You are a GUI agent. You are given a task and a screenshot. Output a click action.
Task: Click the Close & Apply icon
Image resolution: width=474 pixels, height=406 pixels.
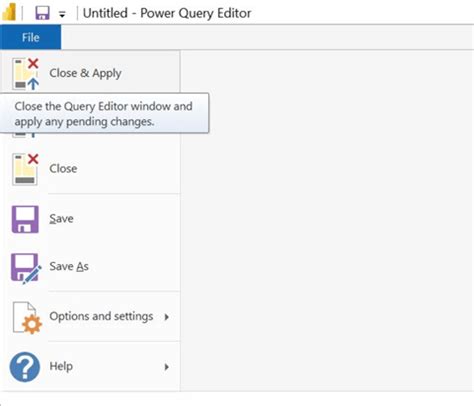coord(26,74)
